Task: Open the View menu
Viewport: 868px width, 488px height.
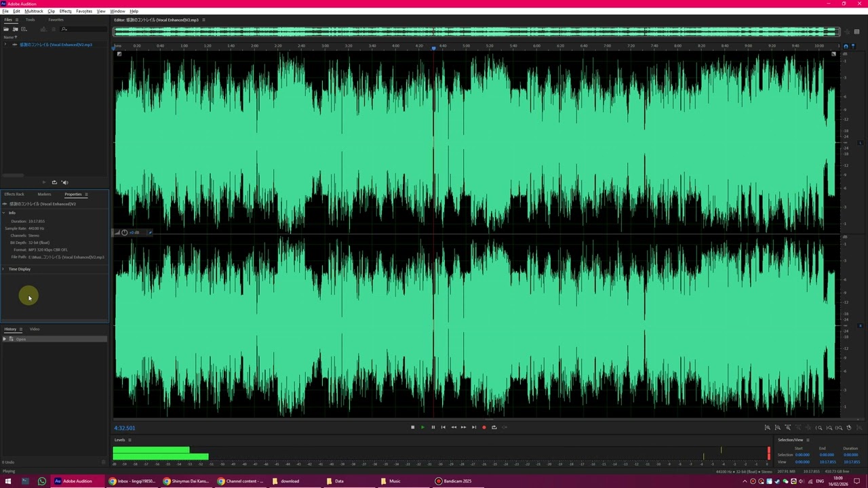Action: 101,12
